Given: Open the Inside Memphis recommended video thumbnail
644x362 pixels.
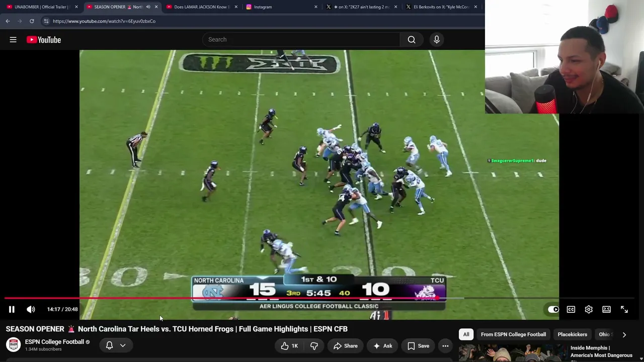Looking at the screenshot, I should coord(512,353).
